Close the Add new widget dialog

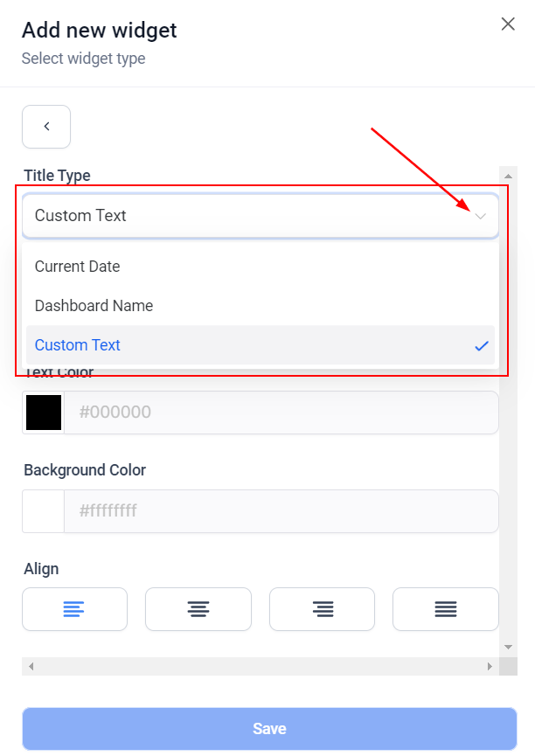508,24
